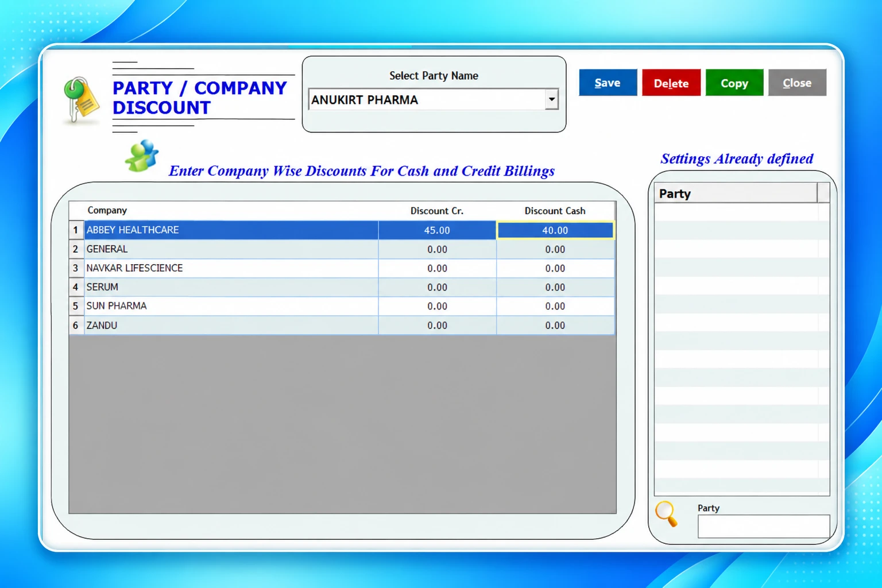
Task: Click the key and tag icon
Action: click(x=81, y=100)
